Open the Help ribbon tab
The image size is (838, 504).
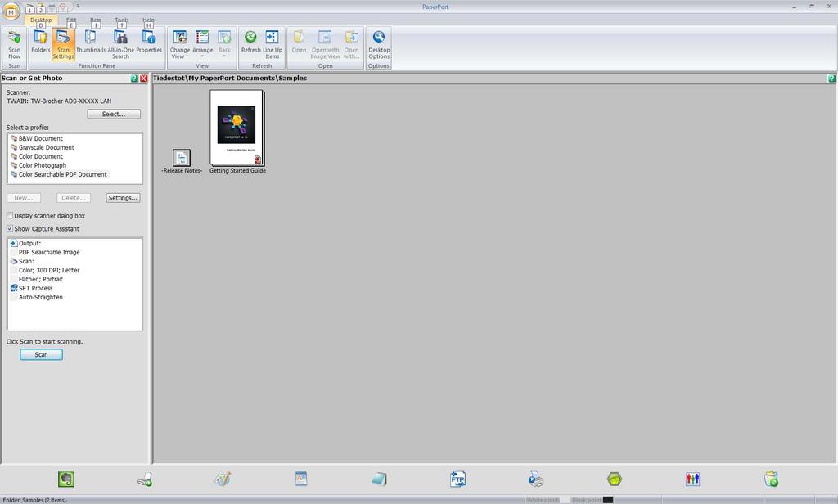point(149,20)
